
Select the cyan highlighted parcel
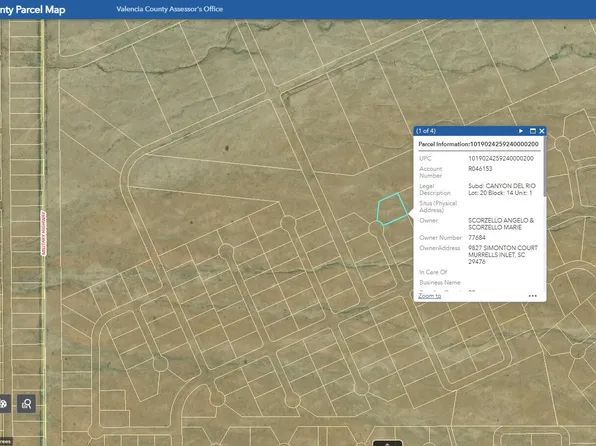[x=392, y=210]
